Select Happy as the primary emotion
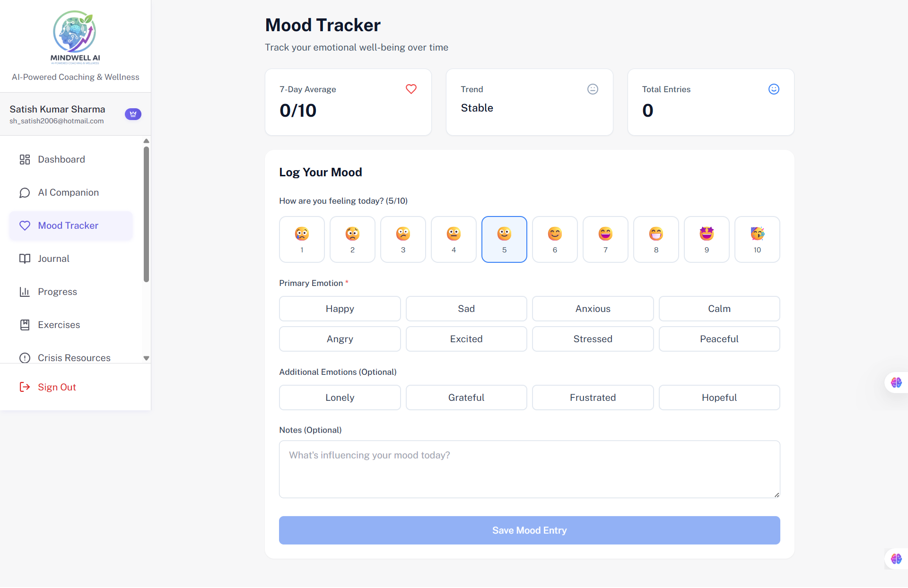908x588 pixels. point(340,309)
